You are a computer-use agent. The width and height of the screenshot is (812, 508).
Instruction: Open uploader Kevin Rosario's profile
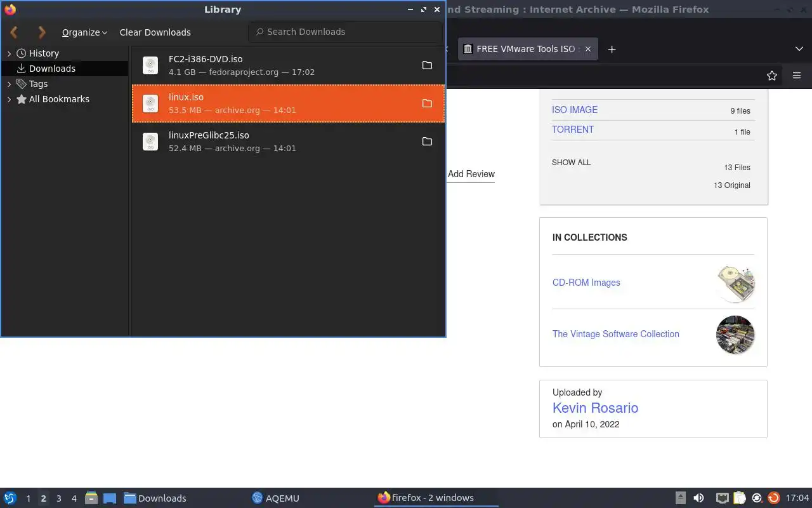[595, 408]
